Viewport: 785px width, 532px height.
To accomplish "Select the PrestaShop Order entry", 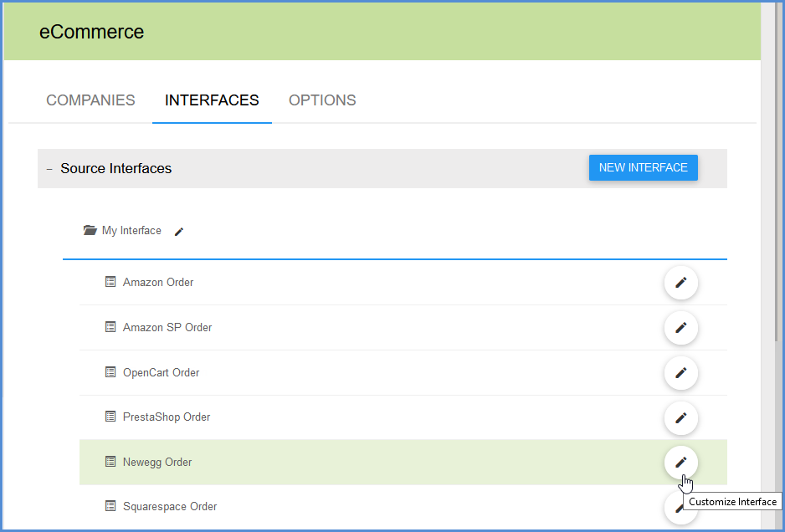I will (x=167, y=417).
